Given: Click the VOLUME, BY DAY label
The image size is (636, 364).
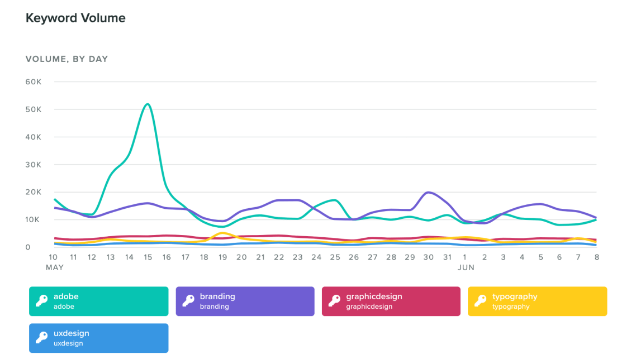Looking at the screenshot, I should [67, 59].
